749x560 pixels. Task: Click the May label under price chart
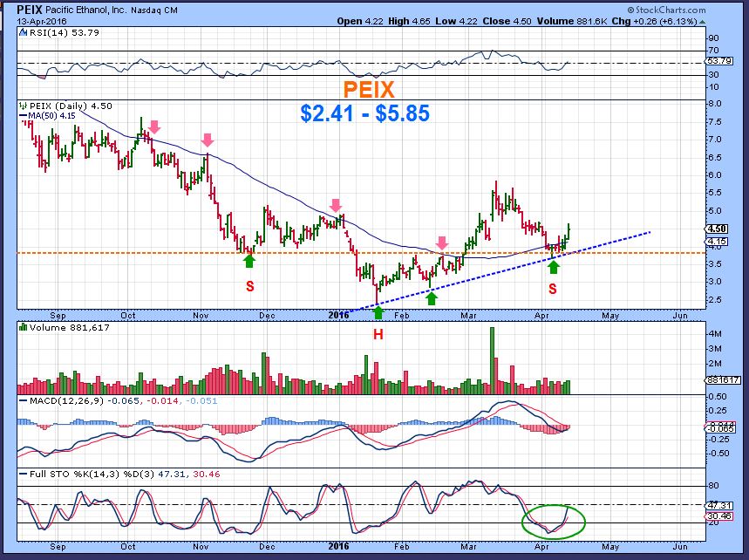click(x=610, y=316)
